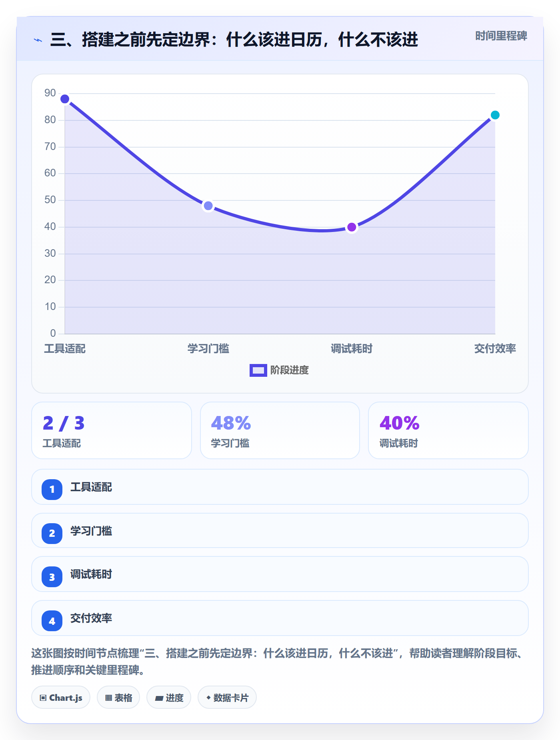Click the 0 y-axis tick value

coord(53,334)
